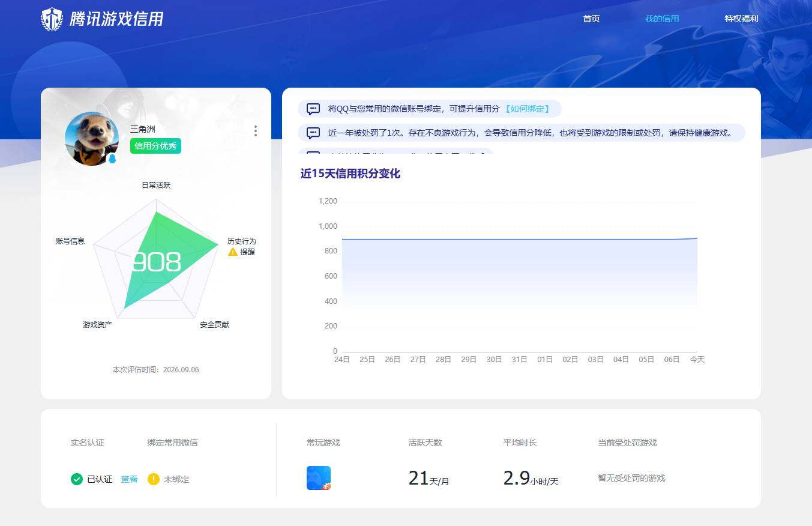Click the 提醒 label beside the warning
The image size is (812, 526).
coord(248,252)
